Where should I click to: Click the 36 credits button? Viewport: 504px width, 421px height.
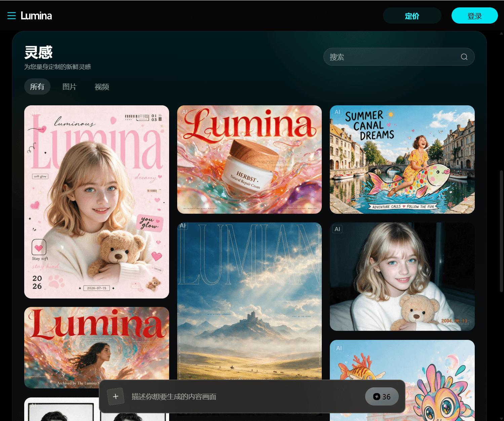tap(382, 397)
